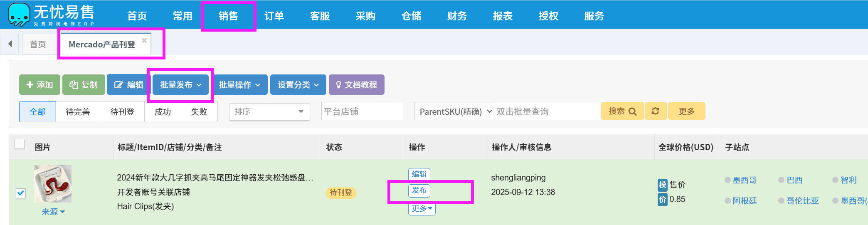This screenshot has height=225, width=868.
Task: Expand the 来源 source dropdown
Action: (x=53, y=212)
